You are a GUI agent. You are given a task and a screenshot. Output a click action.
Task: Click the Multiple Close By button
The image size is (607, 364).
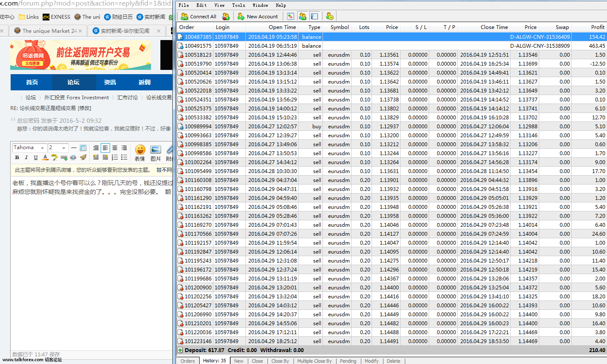click(x=314, y=361)
